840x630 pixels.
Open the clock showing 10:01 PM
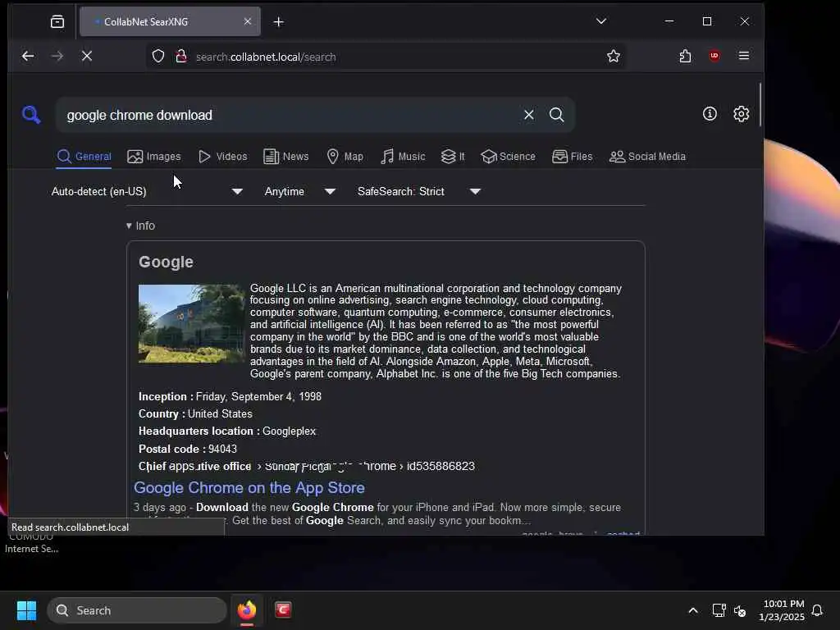tap(782, 610)
